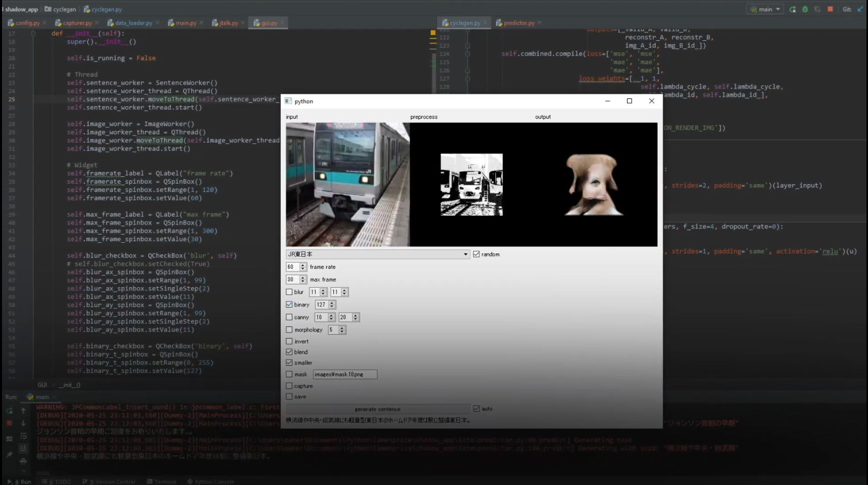Open the JR東日本 combo box
This screenshot has height=485, width=868.
point(377,254)
